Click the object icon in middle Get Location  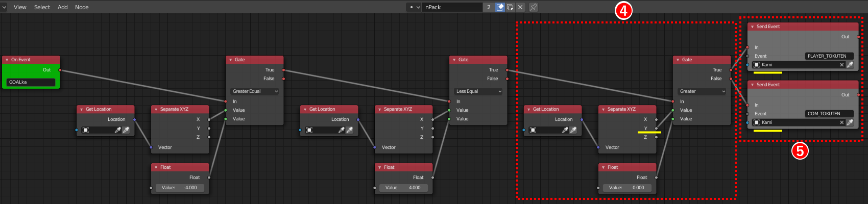click(x=309, y=130)
